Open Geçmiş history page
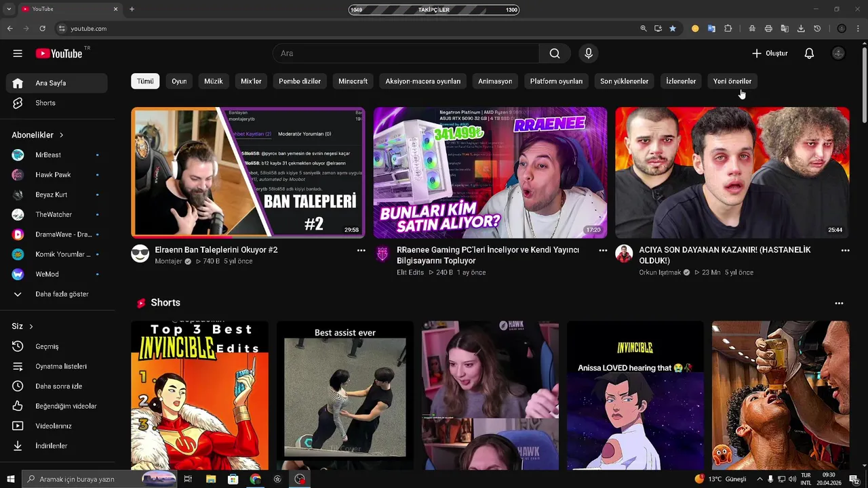Image resolution: width=868 pixels, height=488 pixels. pyautogui.click(x=57, y=346)
